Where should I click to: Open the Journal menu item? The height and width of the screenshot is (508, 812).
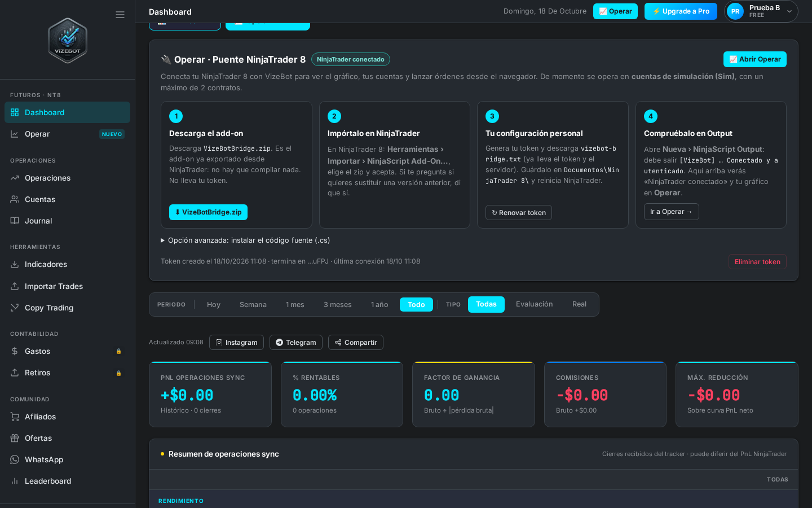pos(68,221)
